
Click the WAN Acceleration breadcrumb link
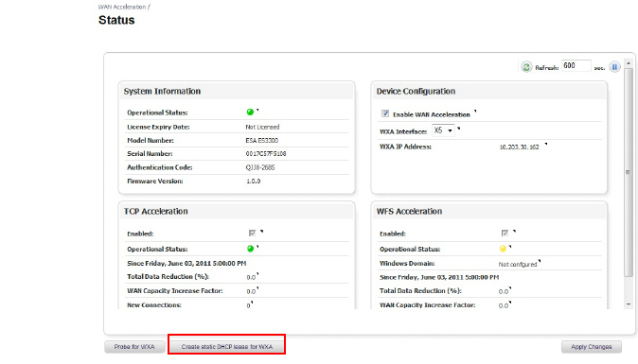(x=122, y=7)
